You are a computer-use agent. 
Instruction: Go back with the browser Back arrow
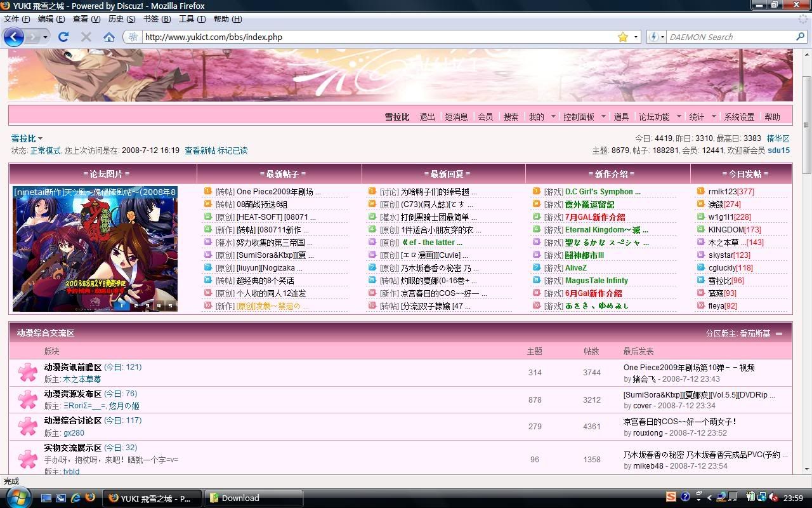tap(14, 37)
